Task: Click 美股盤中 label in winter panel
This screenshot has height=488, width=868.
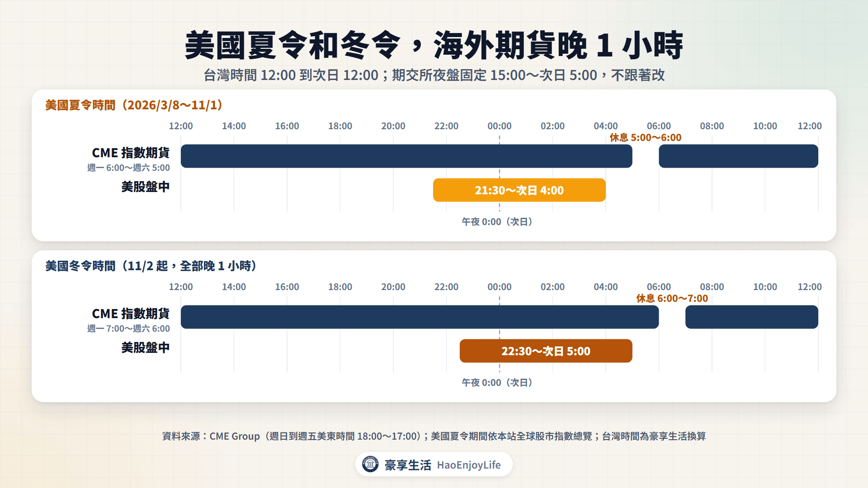Action: pos(146,347)
